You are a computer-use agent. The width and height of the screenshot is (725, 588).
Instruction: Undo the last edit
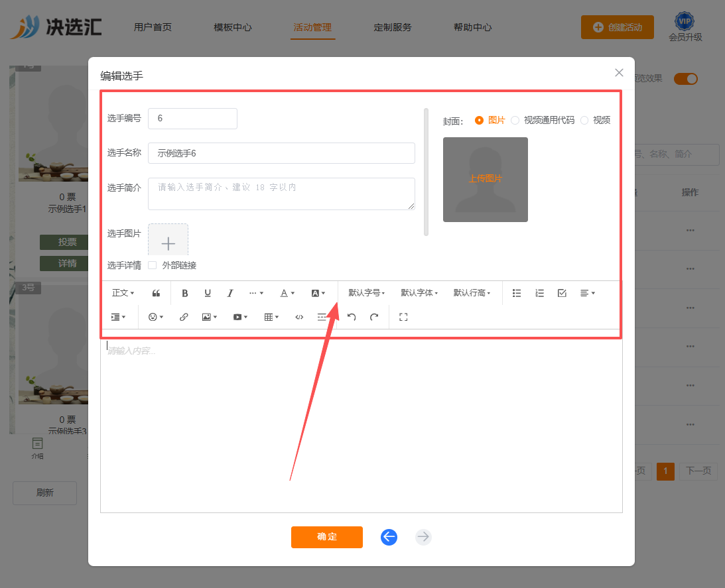point(352,317)
